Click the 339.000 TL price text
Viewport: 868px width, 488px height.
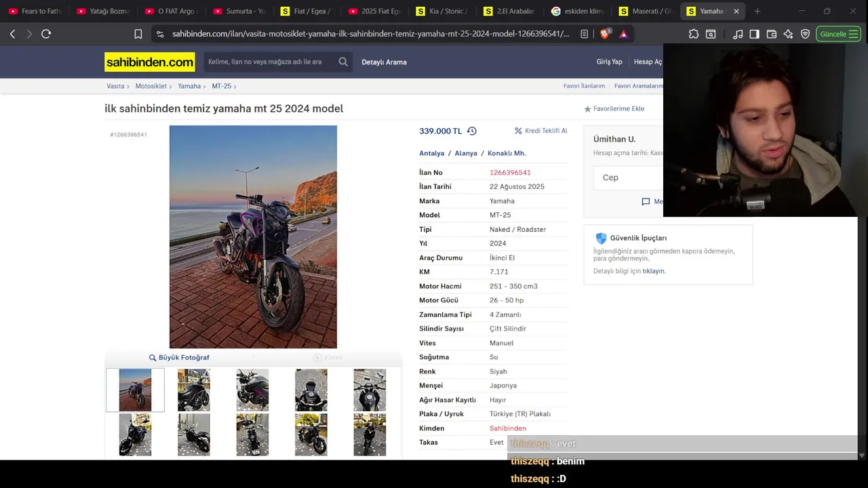(440, 131)
